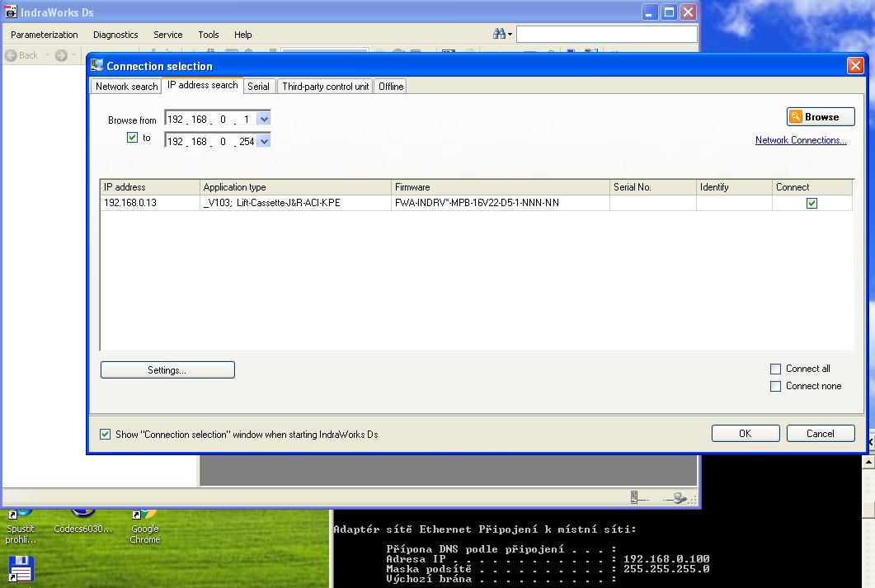
Task: Uncheck Connect for device 192.168.0.13
Action: click(x=811, y=203)
